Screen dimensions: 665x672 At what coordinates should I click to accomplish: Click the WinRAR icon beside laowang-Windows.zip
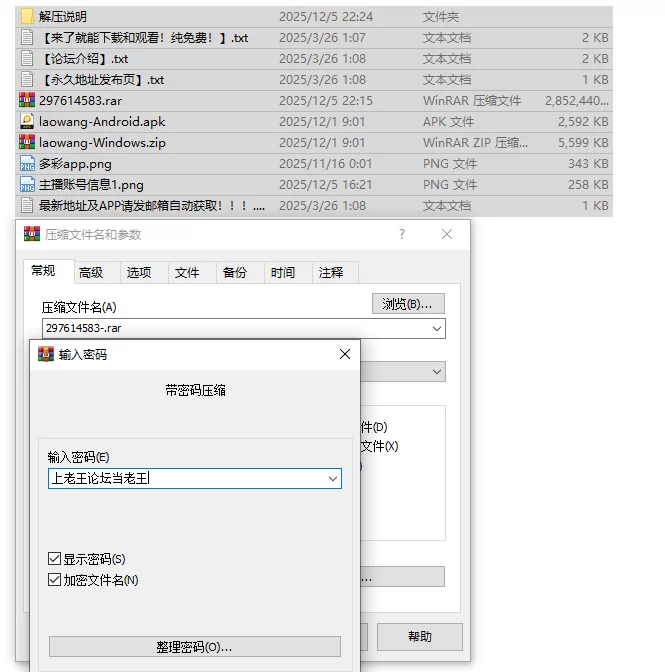tap(27, 142)
